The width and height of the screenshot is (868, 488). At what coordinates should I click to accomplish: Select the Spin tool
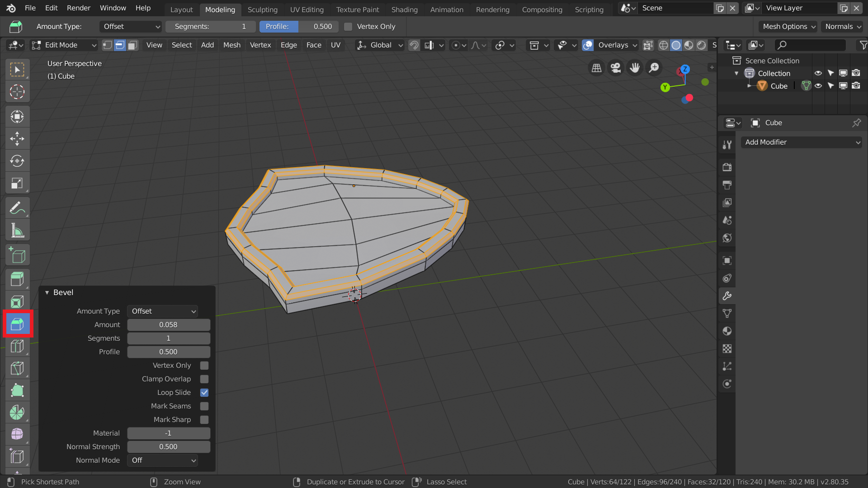[17, 413]
